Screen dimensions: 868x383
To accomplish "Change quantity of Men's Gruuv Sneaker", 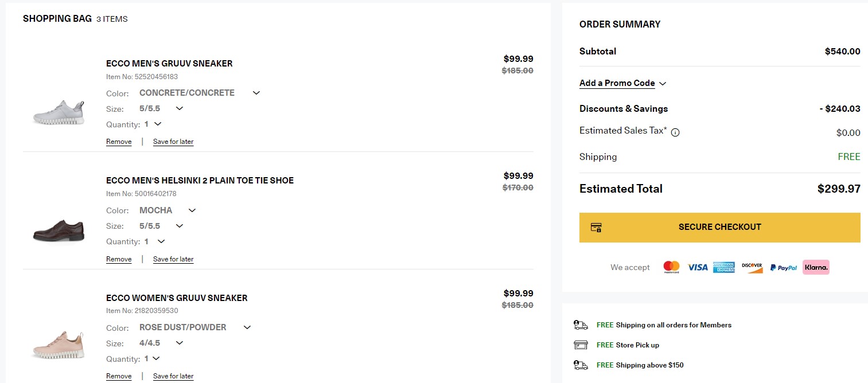I will click(x=153, y=124).
